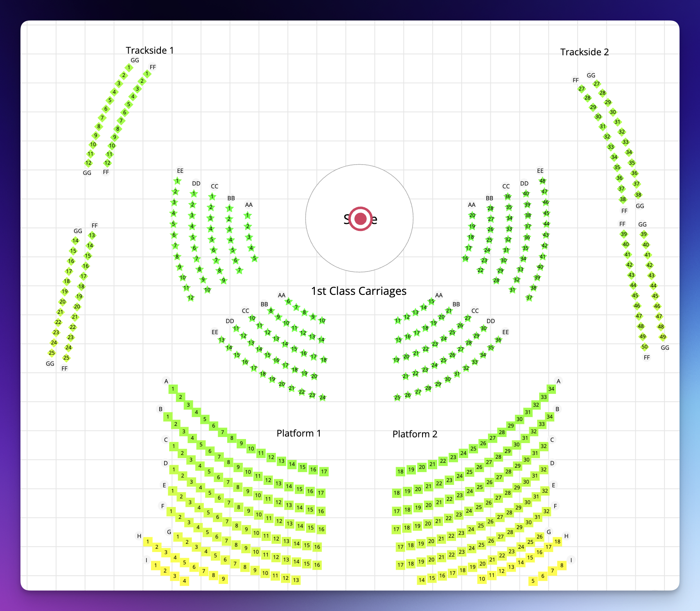
Task: Pick seat 13 in left section row FF
Action: click(93, 235)
